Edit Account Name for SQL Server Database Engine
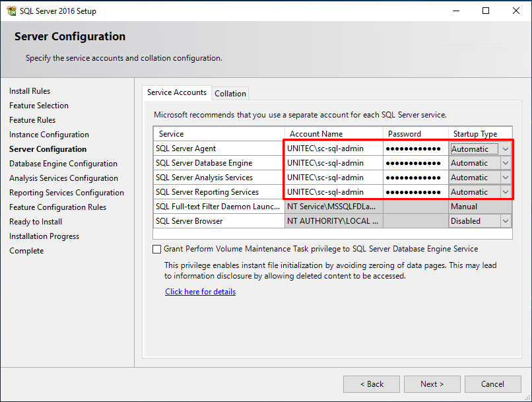This screenshot has width=532, height=402. click(x=334, y=163)
